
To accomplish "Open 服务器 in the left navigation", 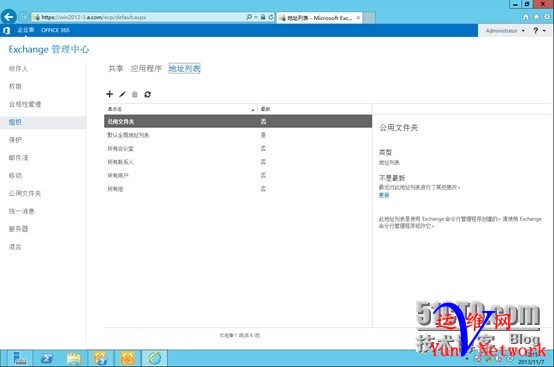I will pyautogui.click(x=18, y=229).
